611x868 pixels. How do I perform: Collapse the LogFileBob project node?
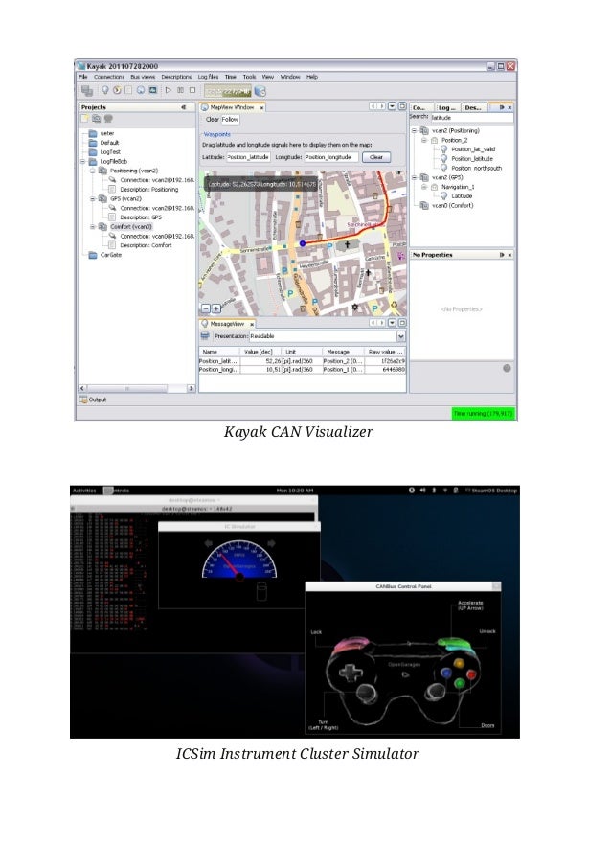[x=83, y=161]
